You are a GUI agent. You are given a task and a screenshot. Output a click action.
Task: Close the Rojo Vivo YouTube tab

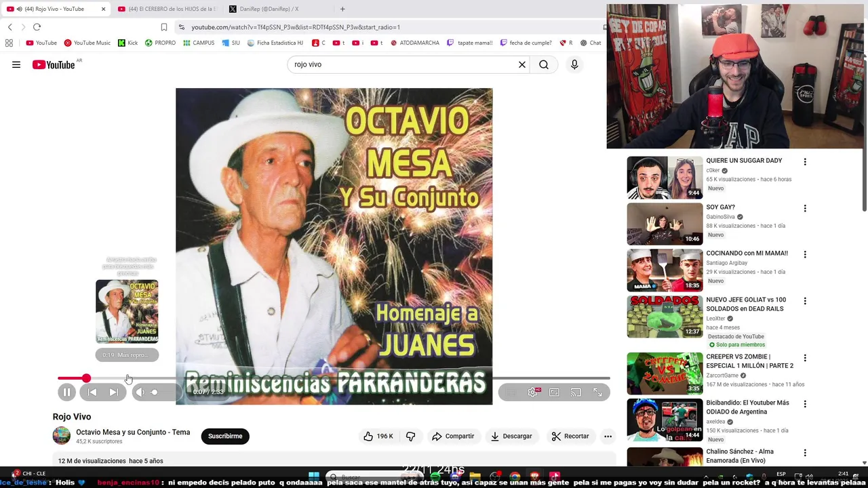pos(103,9)
